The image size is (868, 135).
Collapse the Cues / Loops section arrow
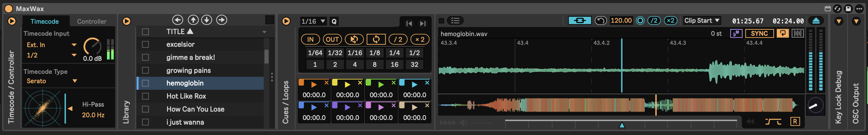286,21
